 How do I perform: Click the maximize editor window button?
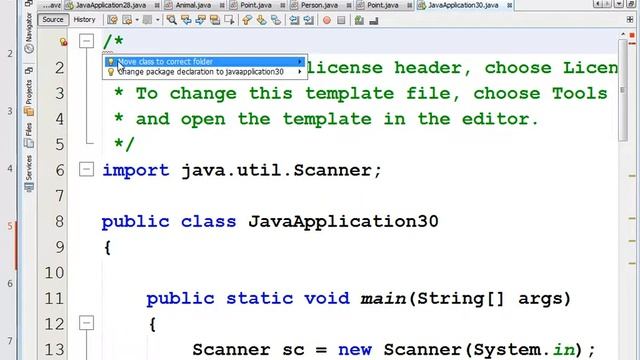631,4
